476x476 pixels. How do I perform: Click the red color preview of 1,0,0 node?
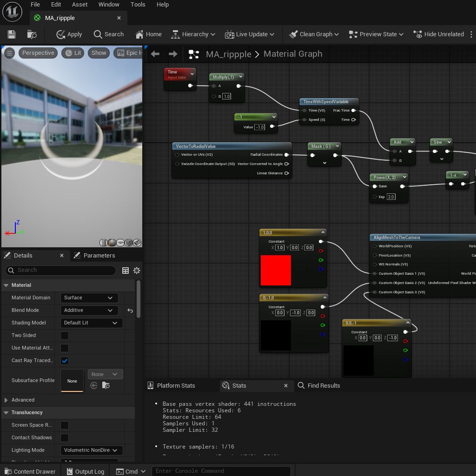tap(276, 270)
